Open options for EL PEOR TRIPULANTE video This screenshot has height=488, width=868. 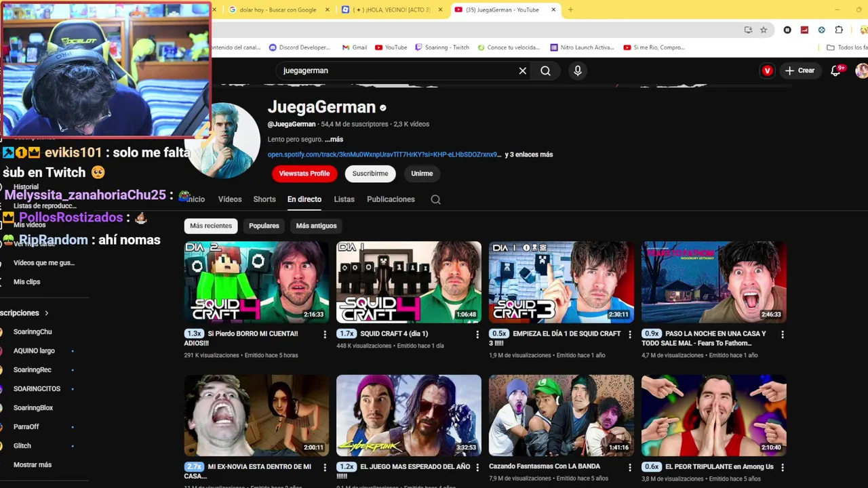[783, 467]
